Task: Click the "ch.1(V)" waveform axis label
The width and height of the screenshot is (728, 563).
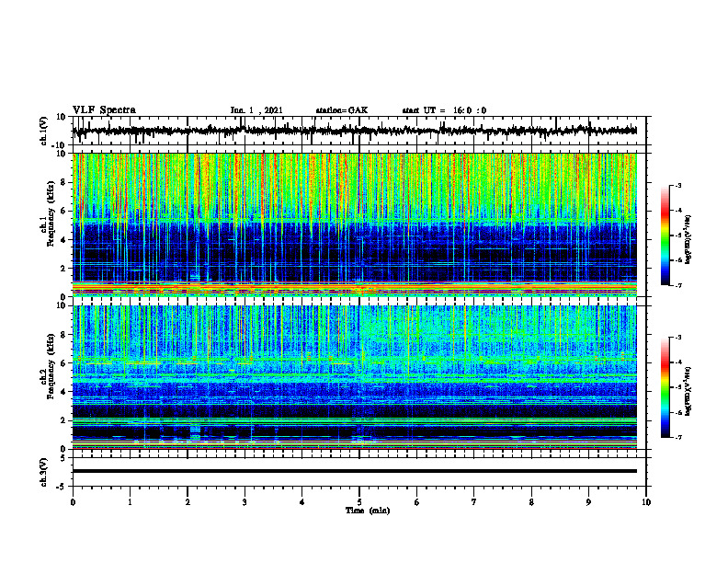Action: (44, 131)
